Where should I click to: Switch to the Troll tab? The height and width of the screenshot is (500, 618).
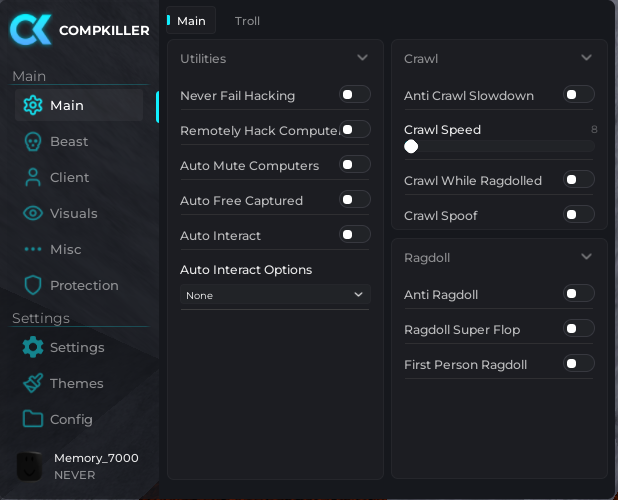click(247, 21)
